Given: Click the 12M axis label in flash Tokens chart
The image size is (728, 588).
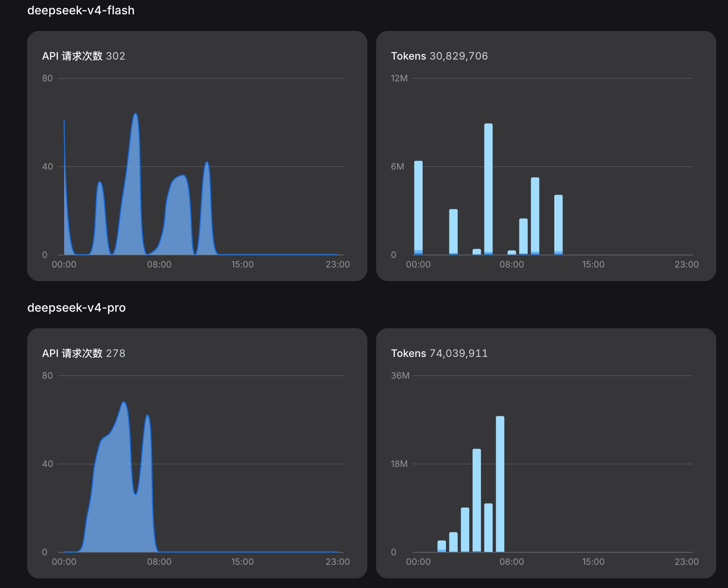Looking at the screenshot, I should pyautogui.click(x=399, y=78).
